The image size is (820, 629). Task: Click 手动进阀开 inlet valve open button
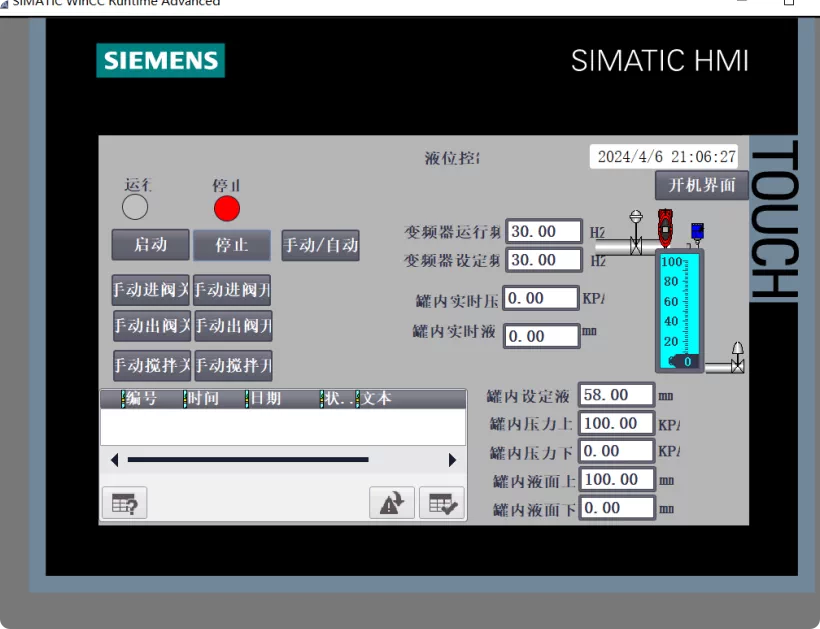coord(232,290)
